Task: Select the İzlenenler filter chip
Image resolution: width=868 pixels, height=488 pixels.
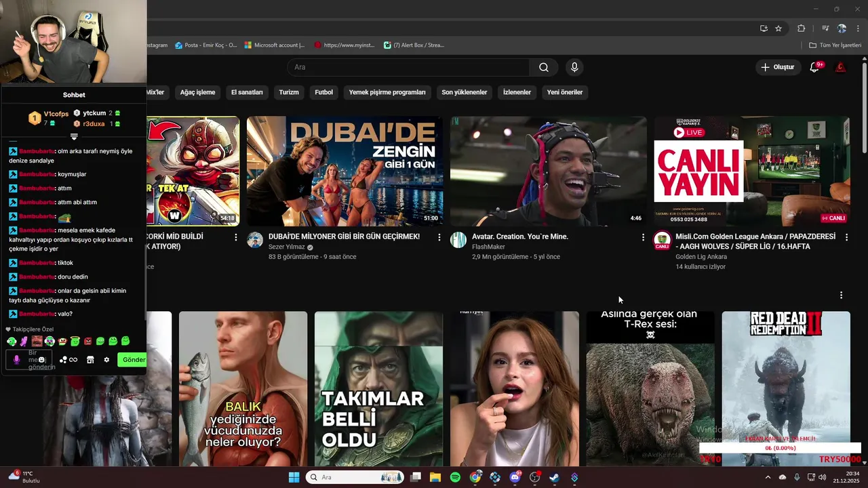Action: click(x=517, y=92)
